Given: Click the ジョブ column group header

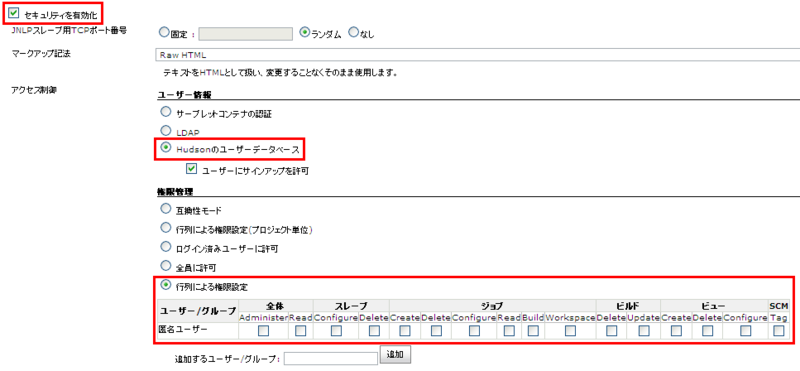Looking at the screenshot, I should 492,306.
